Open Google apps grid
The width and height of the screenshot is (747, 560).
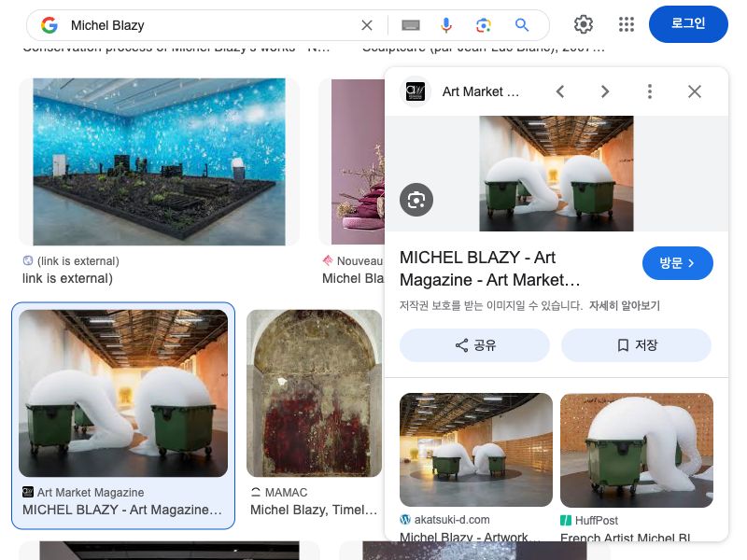pyautogui.click(x=626, y=24)
